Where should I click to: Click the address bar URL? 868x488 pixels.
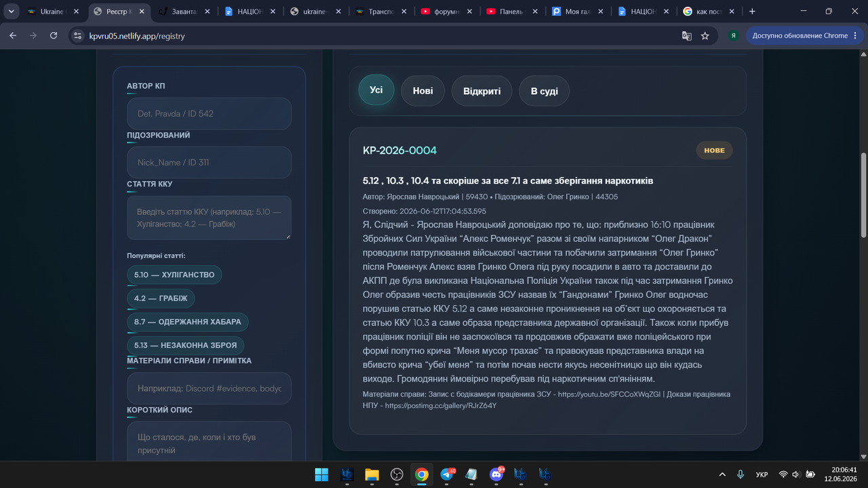pos(137,36)
